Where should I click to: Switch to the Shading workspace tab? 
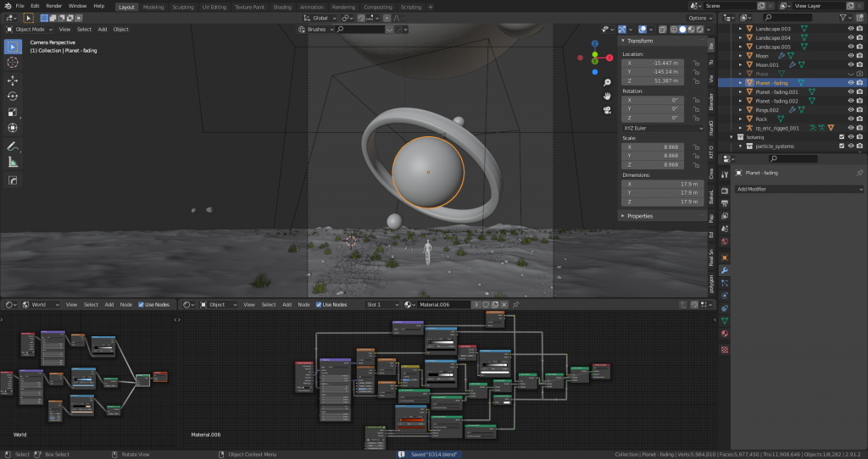click(x=281, y=7)
